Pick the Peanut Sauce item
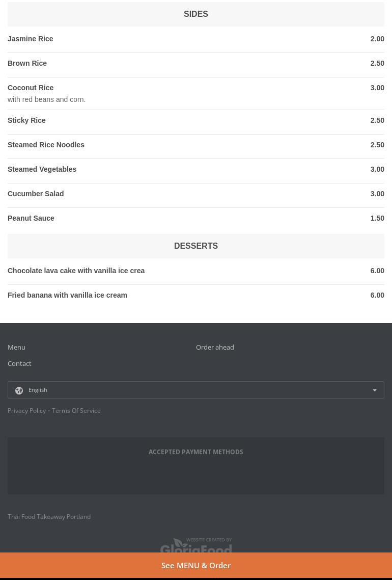 31,218
